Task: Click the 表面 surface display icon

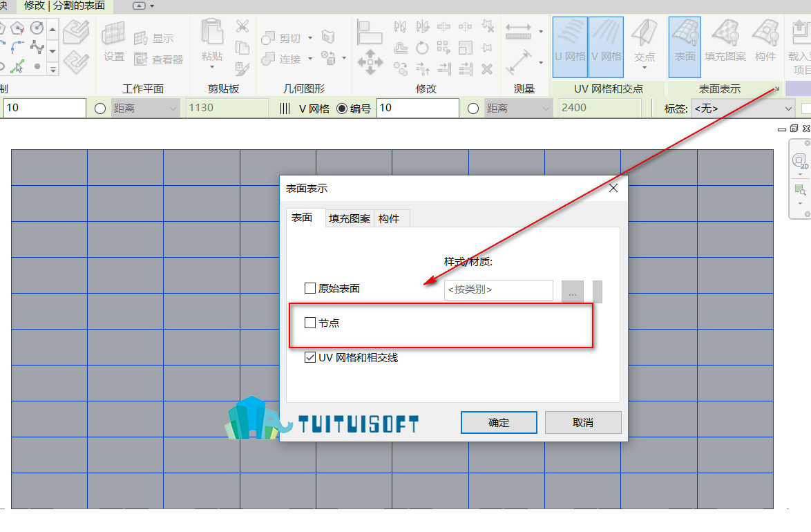Action: [x=685, y=46]
